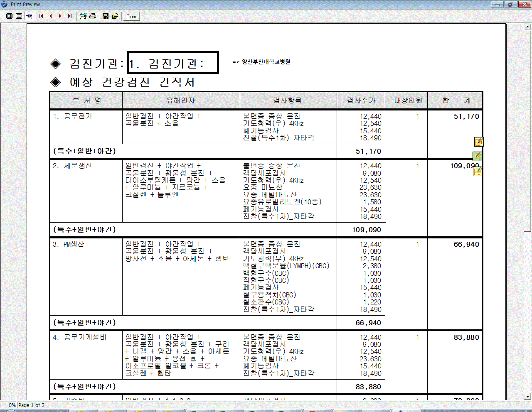Image resolution: width=532 pixels, height=412 pixels.
Task: Save the report using floppy disk icon
Action: (x=106, y=16)
